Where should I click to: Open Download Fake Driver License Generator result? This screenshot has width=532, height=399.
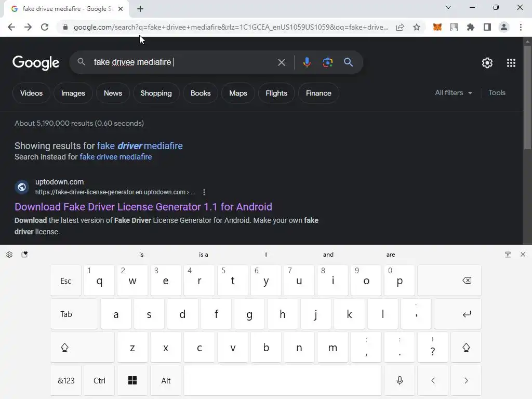click(x=143, y=207)
